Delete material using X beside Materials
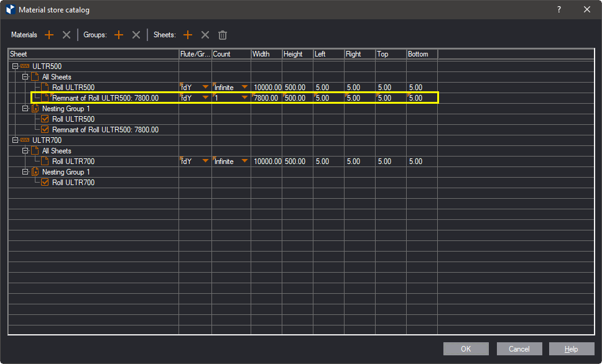Viewport: 602px width, 364px height. coord(67,35)
